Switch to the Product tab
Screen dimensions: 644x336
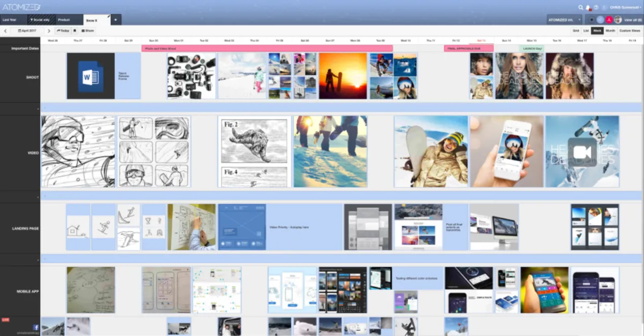(69, 20)
